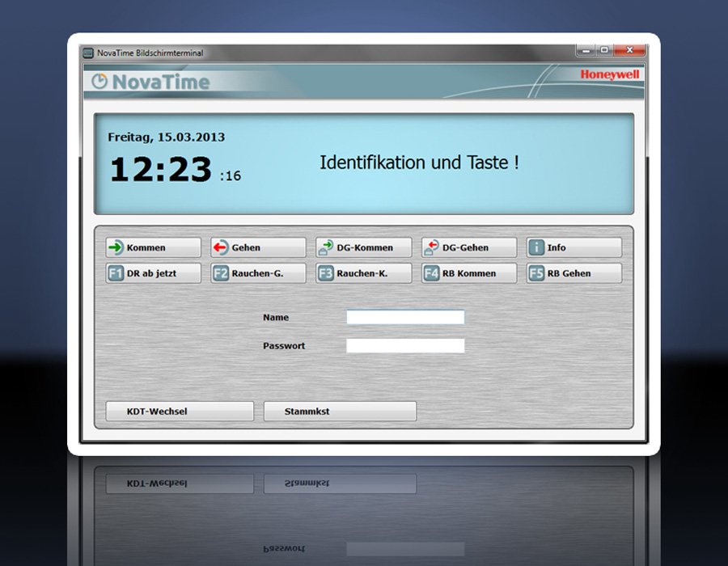Click the 'Name' field label
The width and height of the screenshot is (728, 566).
pyautogui.click(x=276, y=317)
